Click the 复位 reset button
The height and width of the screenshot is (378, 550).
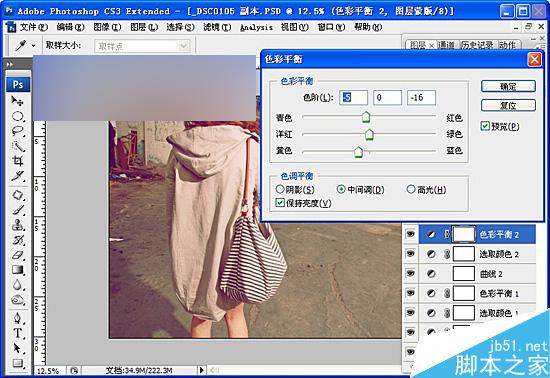[508, 105]
